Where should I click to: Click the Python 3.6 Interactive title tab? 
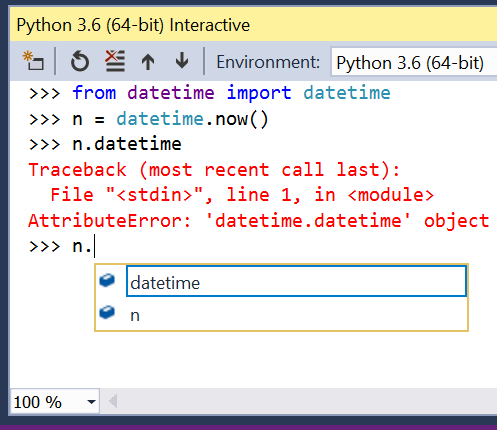tap(133, 25)
